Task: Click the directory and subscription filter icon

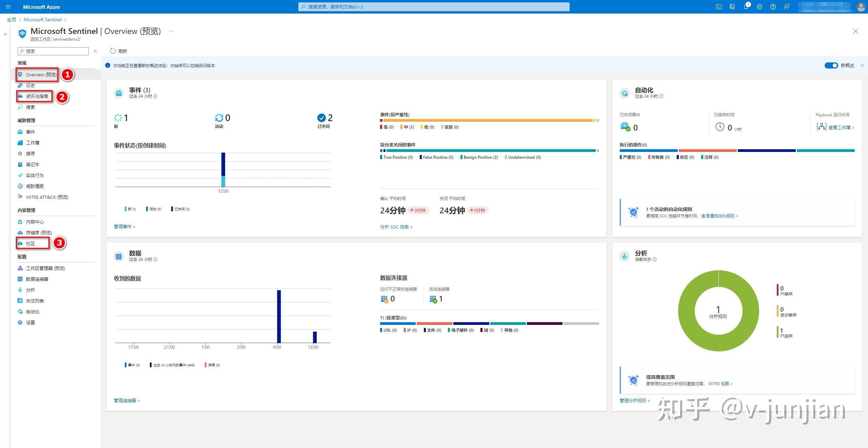Action: (x=732, y=7)
